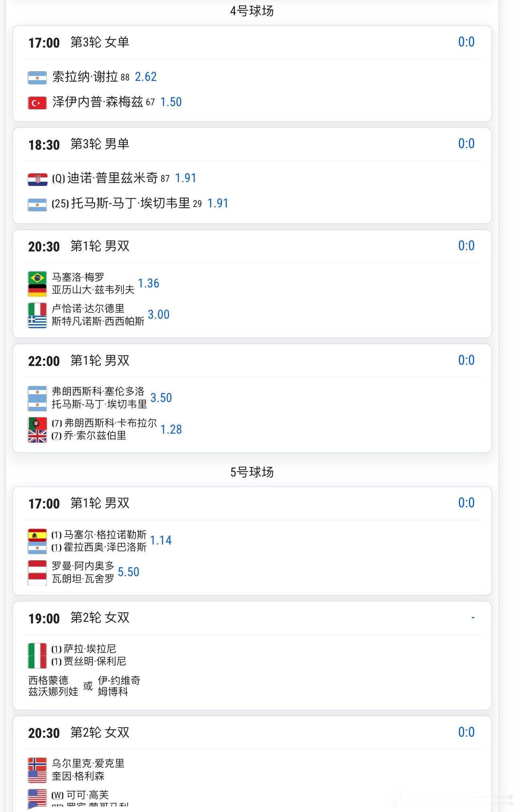This screenshot has height=812, width=517.
Task: Open the 19:00 第2轮 女双 match card
Action: coord(252,655)
